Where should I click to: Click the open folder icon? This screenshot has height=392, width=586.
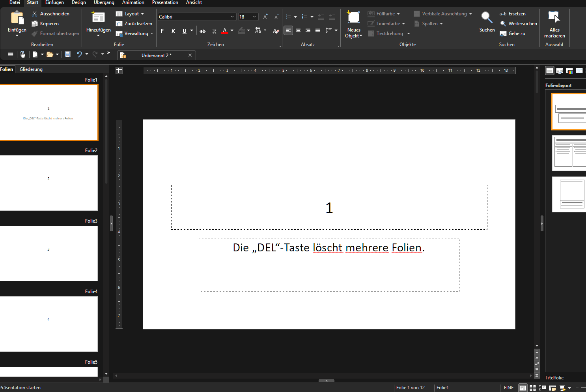click(x=50, y=54)
